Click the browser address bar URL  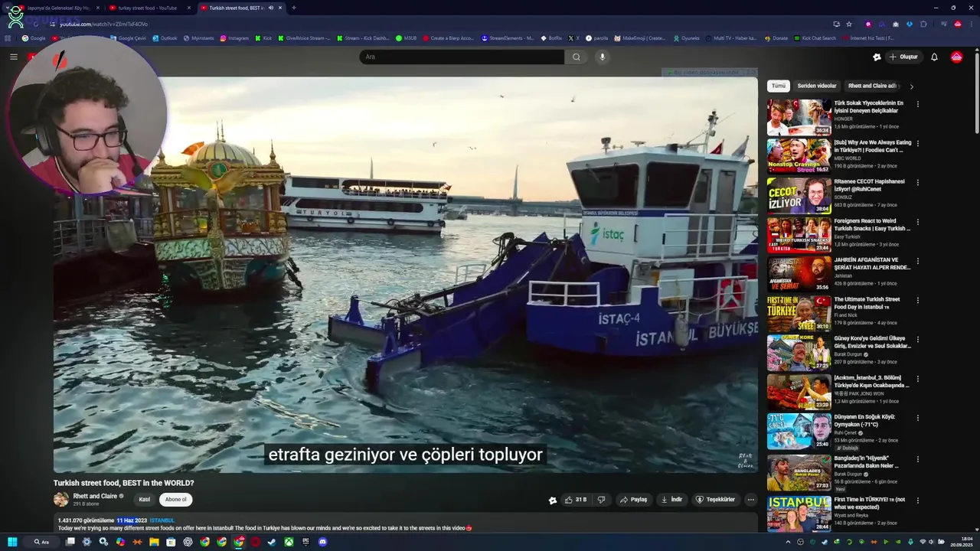[x=104, y=24]
